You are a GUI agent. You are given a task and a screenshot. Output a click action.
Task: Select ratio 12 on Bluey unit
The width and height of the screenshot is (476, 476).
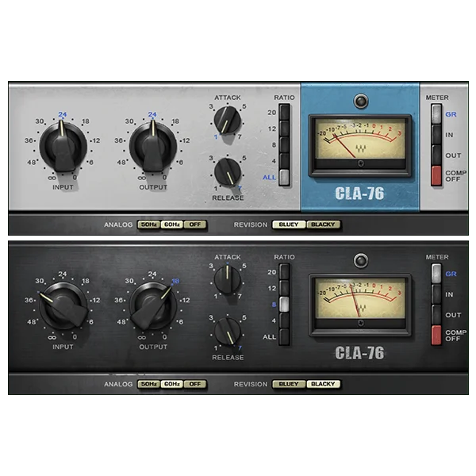(285, 129)
